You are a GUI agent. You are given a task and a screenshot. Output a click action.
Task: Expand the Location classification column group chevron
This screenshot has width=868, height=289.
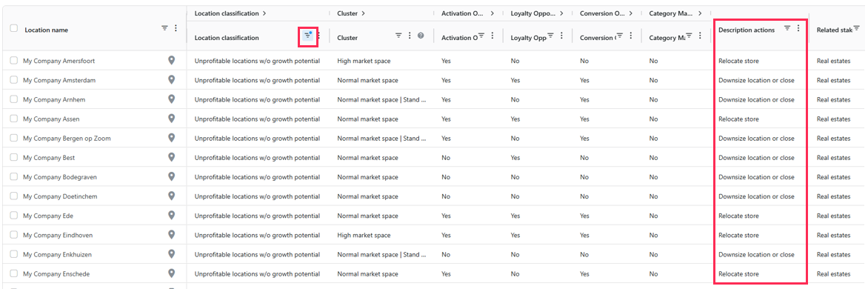coord(264,13)
